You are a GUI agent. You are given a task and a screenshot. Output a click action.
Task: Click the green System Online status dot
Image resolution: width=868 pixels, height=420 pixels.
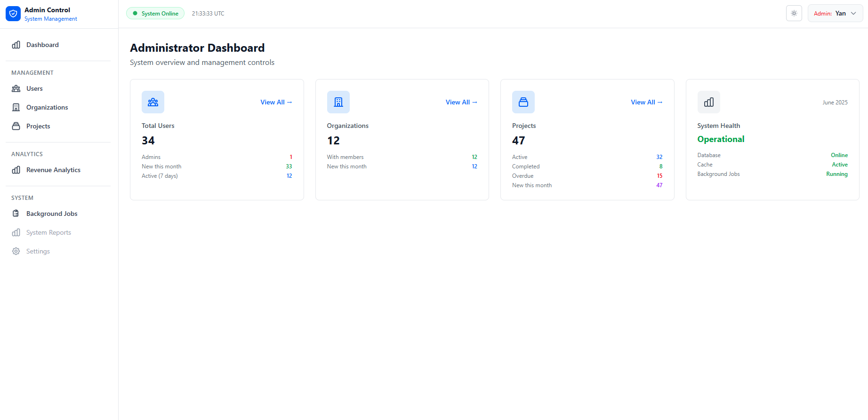coord(136,14)
